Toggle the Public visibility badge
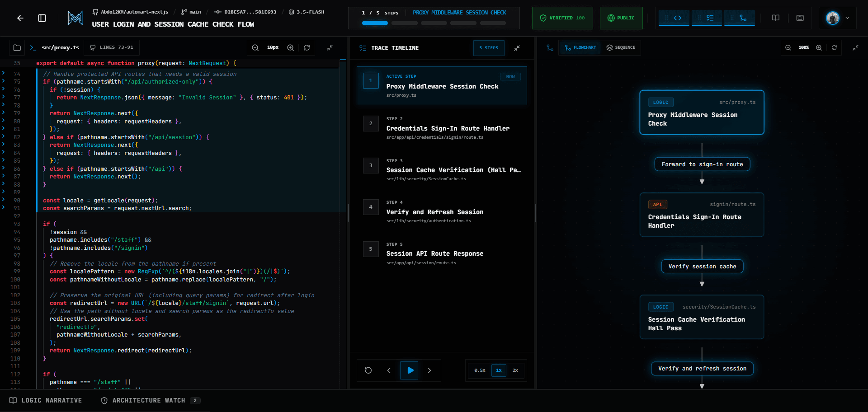 pyautogui.click(x=621, y=18)
